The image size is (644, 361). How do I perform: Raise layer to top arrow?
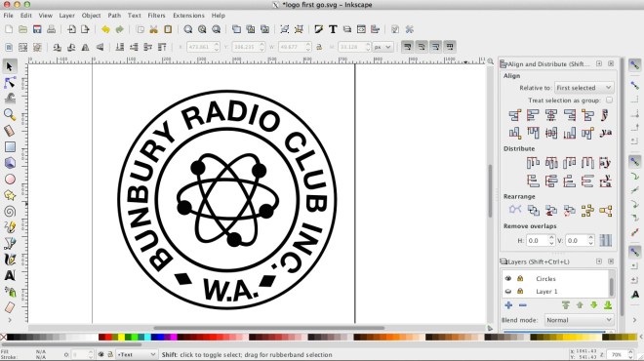click(x=566, y=305)
